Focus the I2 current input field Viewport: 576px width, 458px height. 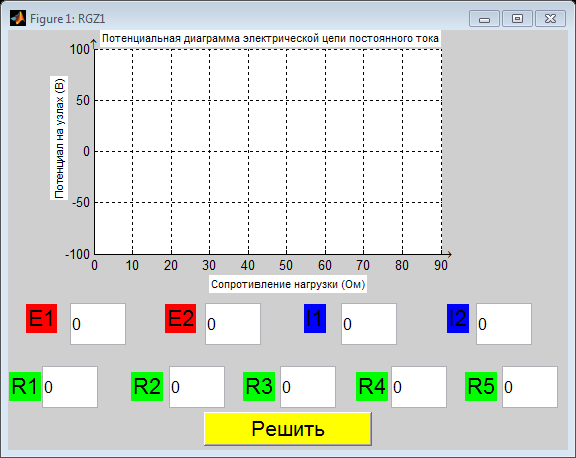click(x=504, y=324)
